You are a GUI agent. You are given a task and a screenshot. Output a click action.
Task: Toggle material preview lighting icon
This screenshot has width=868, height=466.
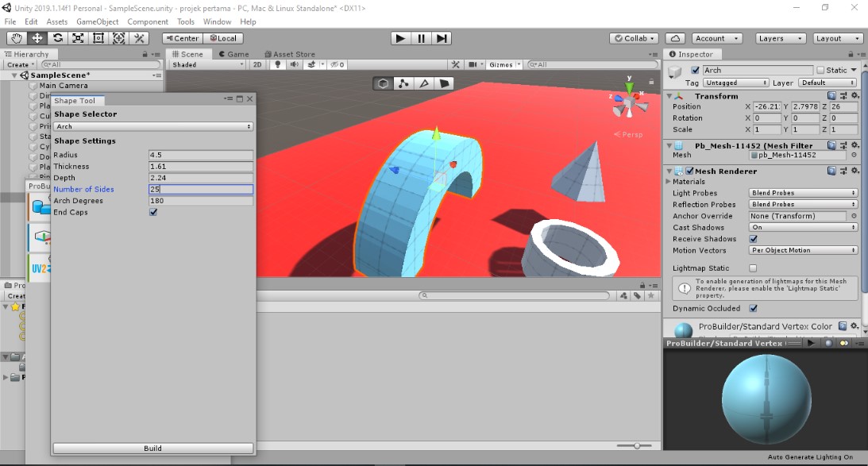click(x=844, y=343)
